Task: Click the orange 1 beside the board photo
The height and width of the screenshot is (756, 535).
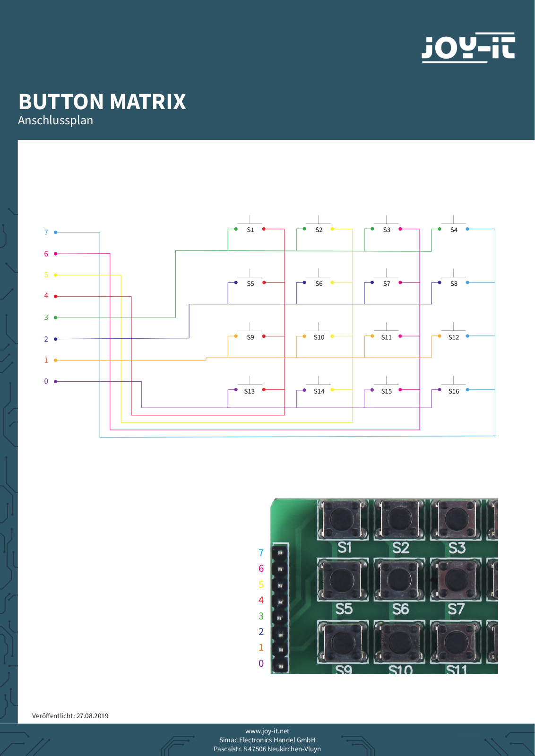Action: (261, 647)
